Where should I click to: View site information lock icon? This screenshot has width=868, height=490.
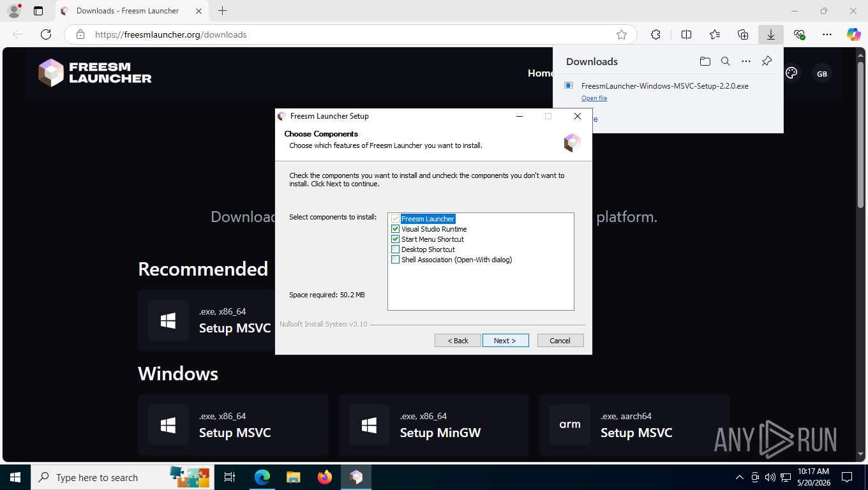tap(80, 34)
